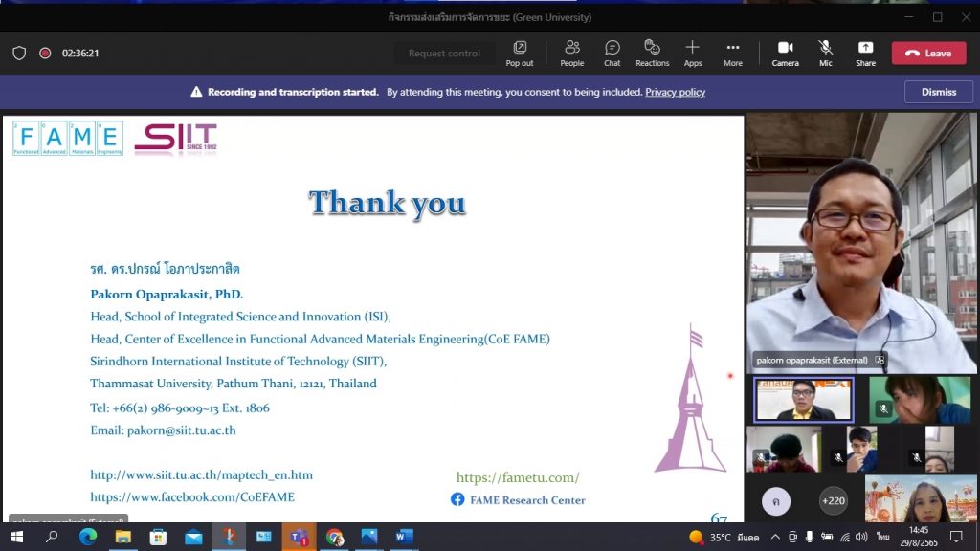Click the greyed Request control button
The width and height of the screenshot is (980, 551).
pyautogui.click(x=444, y=54)
